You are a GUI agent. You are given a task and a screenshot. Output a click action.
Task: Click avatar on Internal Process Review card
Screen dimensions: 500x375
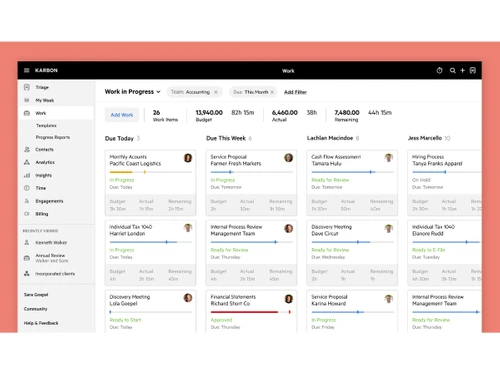(x=289, y=228)
